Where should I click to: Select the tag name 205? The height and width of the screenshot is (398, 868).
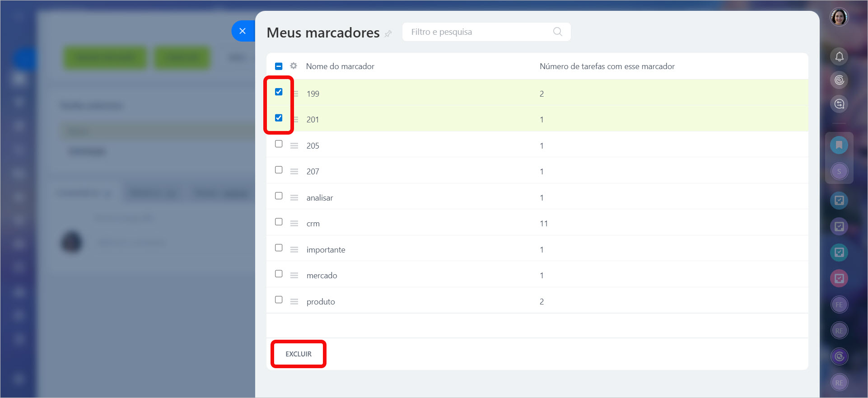point(313,146)
